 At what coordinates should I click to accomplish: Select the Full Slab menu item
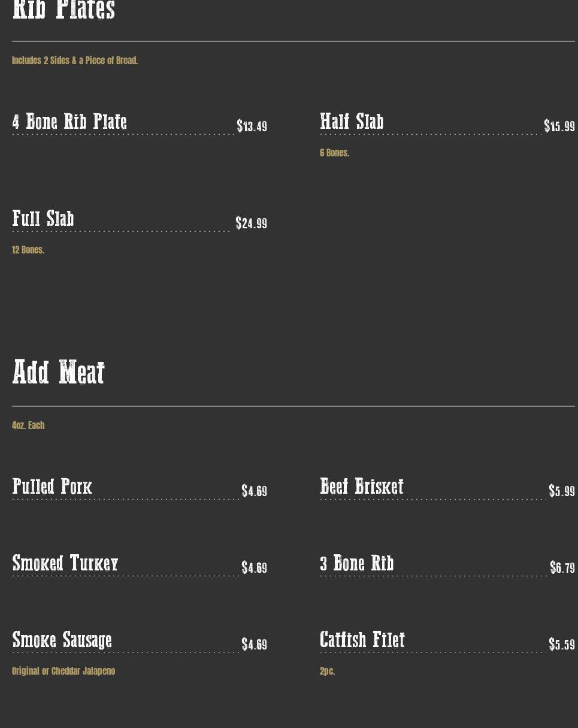43,219
